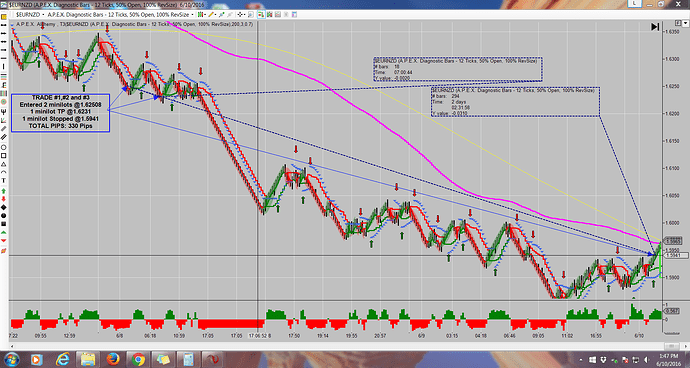Toggle the highlighted data box toolbar button
690x368 pixels.
click(x=261, y=15)
